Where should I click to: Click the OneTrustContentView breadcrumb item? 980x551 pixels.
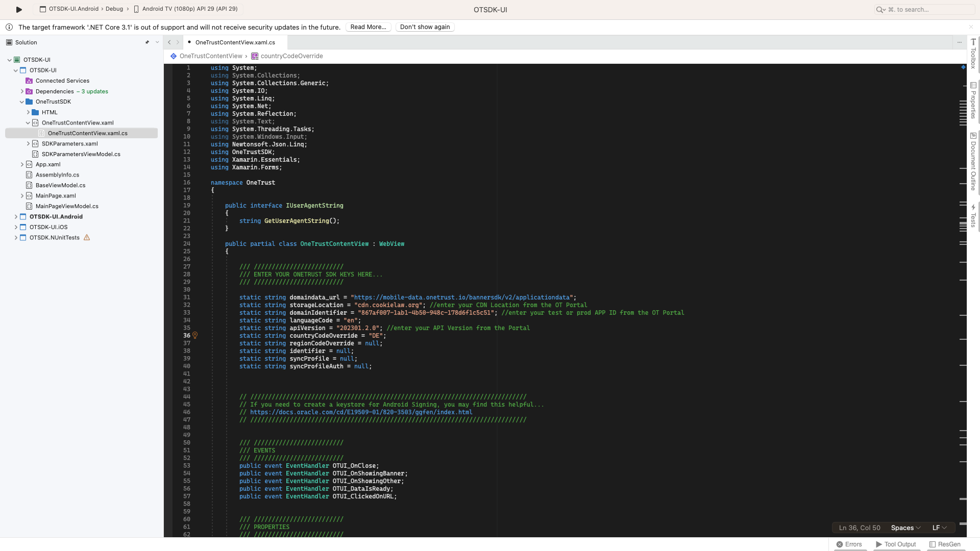212,56
